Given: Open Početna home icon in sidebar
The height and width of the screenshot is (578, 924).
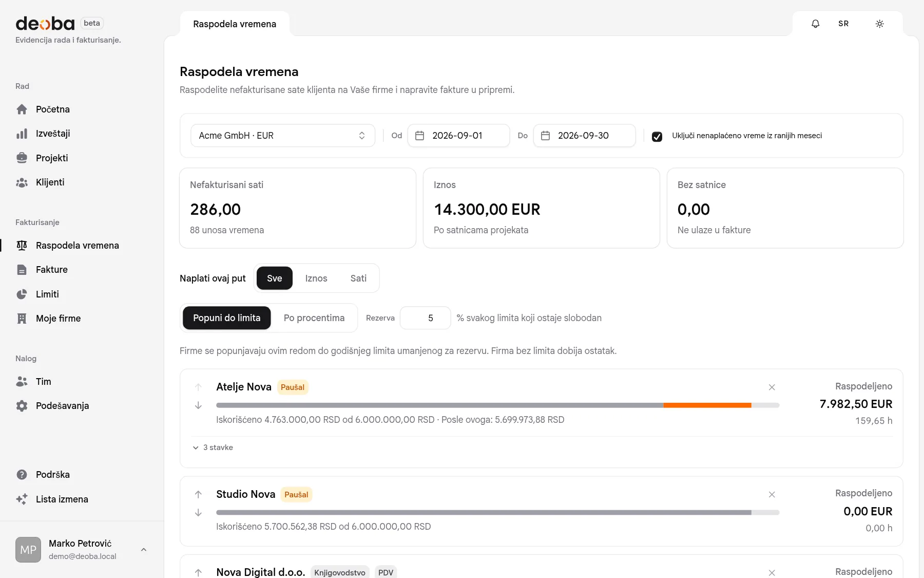Looking at the screenshot, I should [x=22, y=109].
